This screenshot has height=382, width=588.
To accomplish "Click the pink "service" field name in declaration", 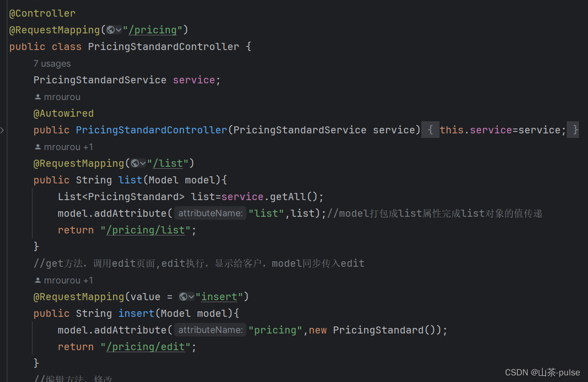I will [194, 80].
